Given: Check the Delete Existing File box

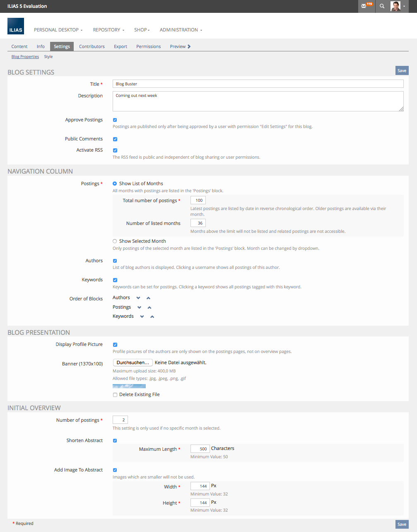Looking at the screenshot, I should [x=115, y=395].
